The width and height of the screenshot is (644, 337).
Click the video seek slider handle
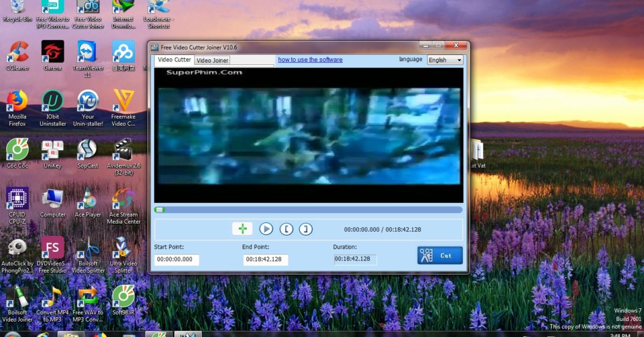(x=160, y=210)
